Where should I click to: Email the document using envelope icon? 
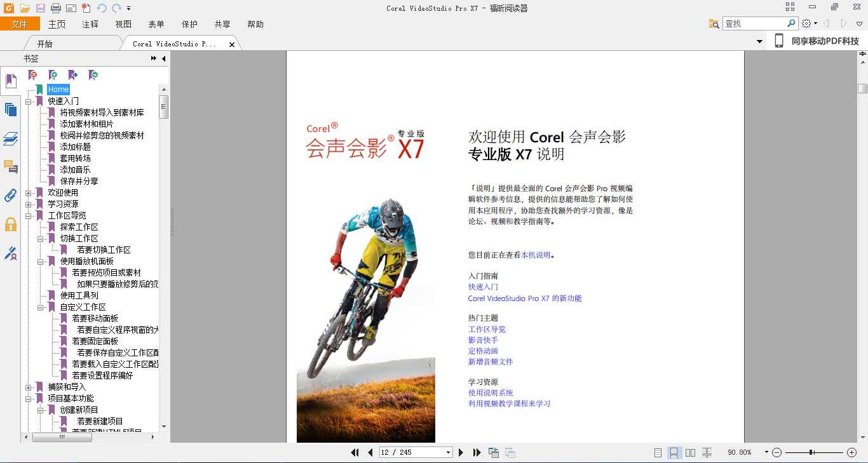(71, 8)
